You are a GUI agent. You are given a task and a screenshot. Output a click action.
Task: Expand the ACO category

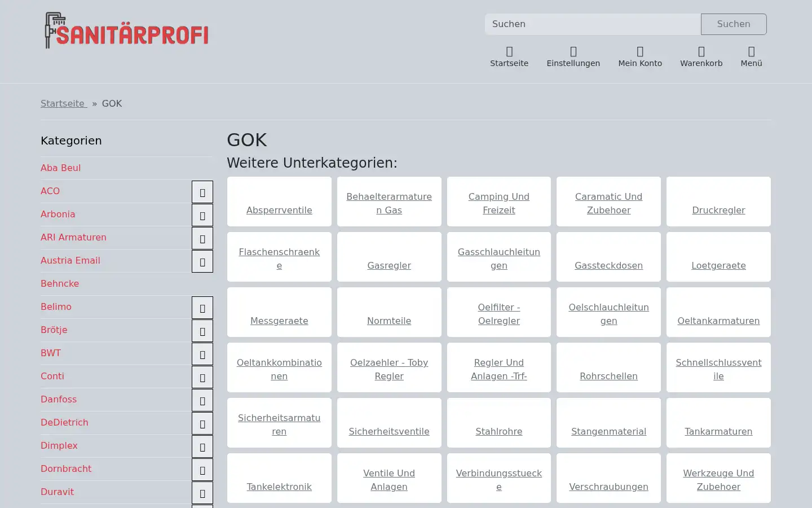coord(202,192)
